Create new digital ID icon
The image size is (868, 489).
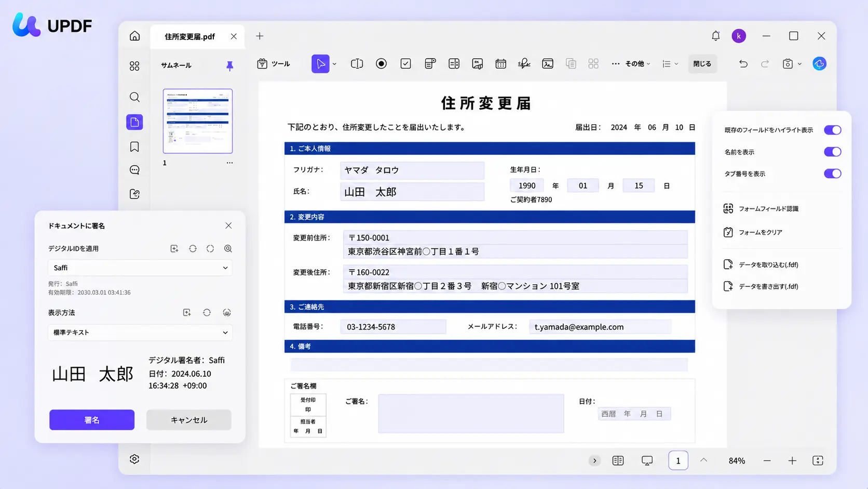coord(174,248)
